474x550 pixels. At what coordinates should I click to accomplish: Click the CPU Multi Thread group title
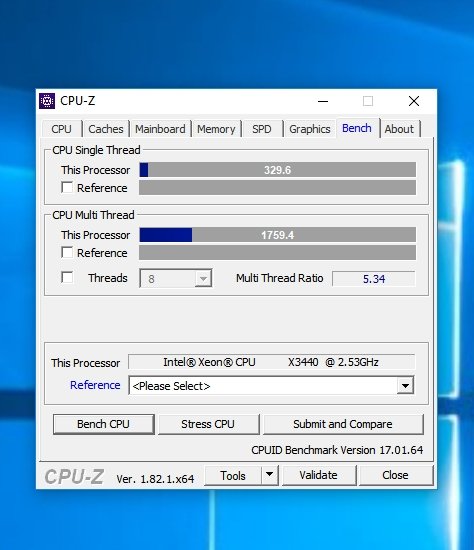coord(93,215)
